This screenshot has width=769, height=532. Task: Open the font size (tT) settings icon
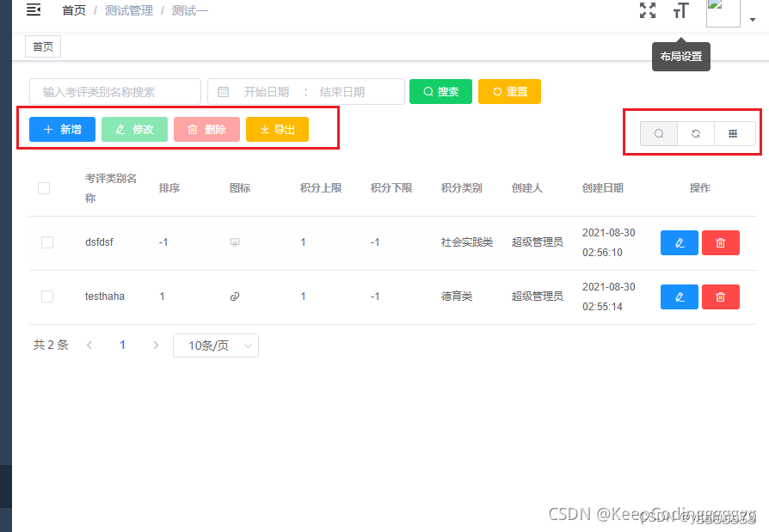tap(681, 10)
